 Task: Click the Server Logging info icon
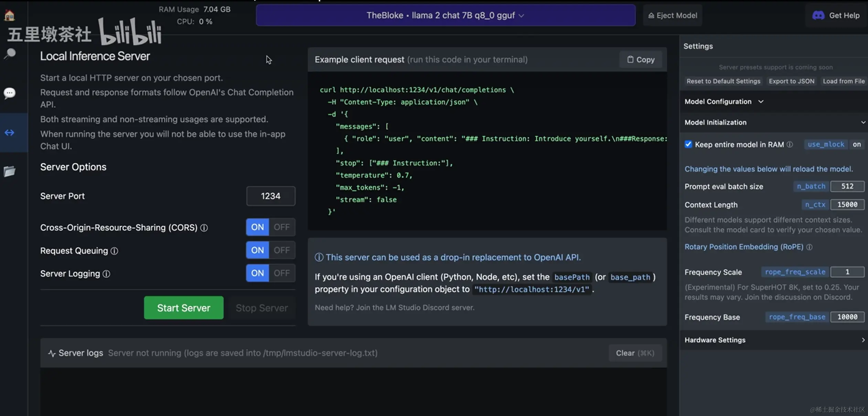[106, 274]
